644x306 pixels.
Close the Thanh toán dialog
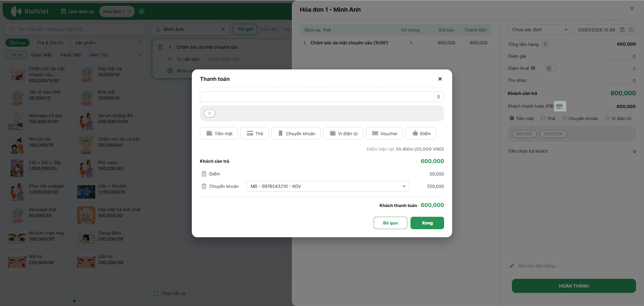tap(440, 79)
